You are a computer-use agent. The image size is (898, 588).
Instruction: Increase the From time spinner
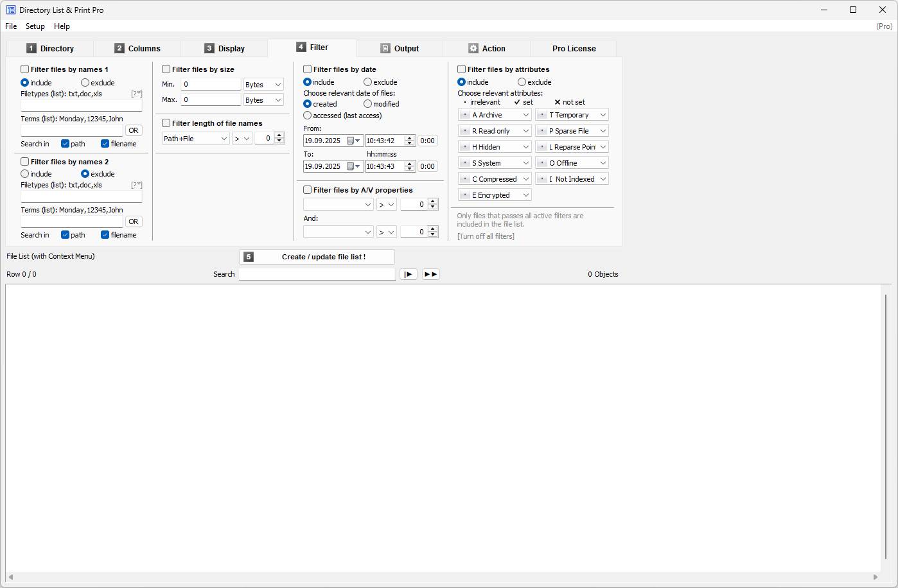point(410,138)
